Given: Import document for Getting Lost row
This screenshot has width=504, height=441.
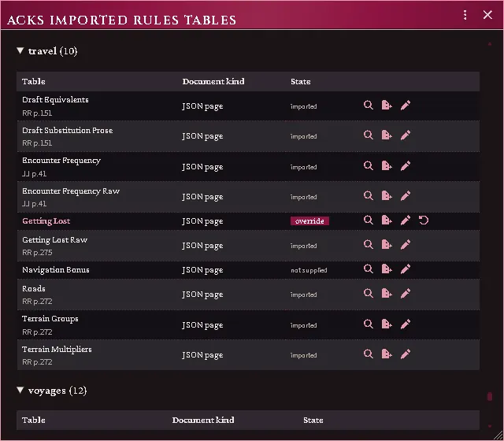Looking at the screenshot, I should tap(387, 220).
